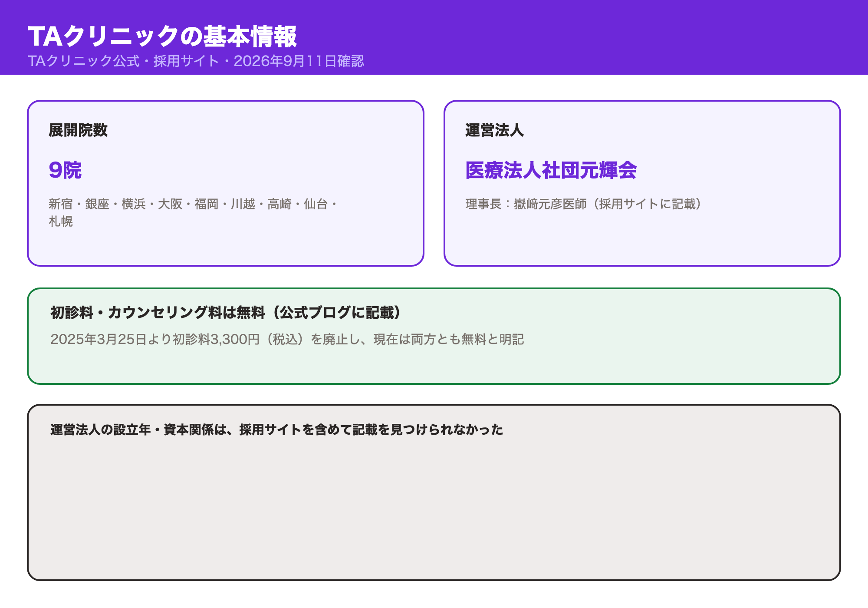Click the title TAクリニックの基本情報
This screenshot has width=868, height=608.
coord(162,36)
